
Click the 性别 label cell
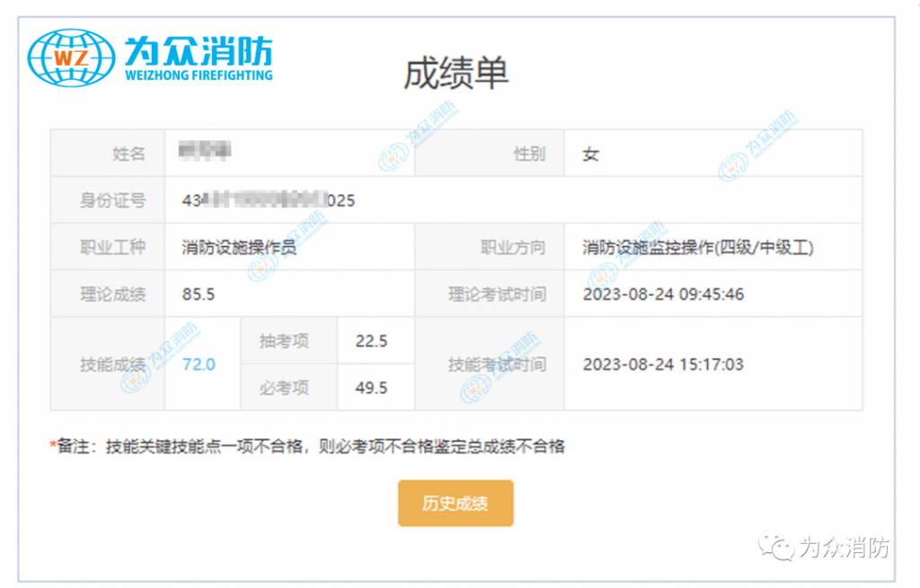(490, 153)
